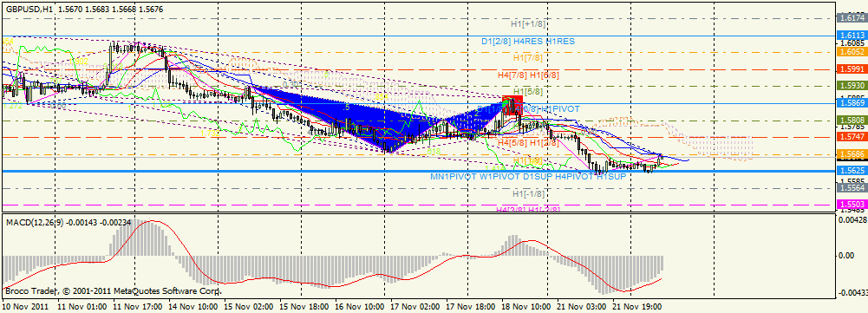The width and height of the screenshot is (868, 313).
Task: Click the 1.5808 green price tag
Action: (x=853, y=121)
